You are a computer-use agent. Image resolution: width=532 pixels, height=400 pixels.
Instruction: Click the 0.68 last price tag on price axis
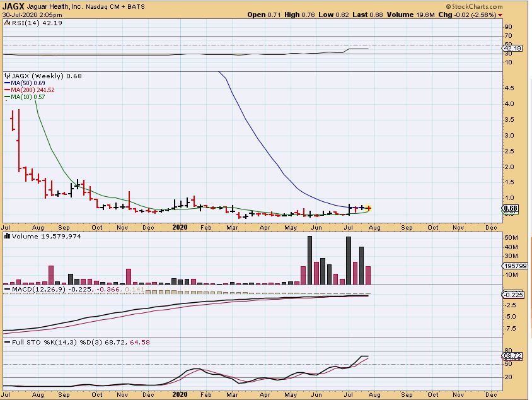coord(511,208)
